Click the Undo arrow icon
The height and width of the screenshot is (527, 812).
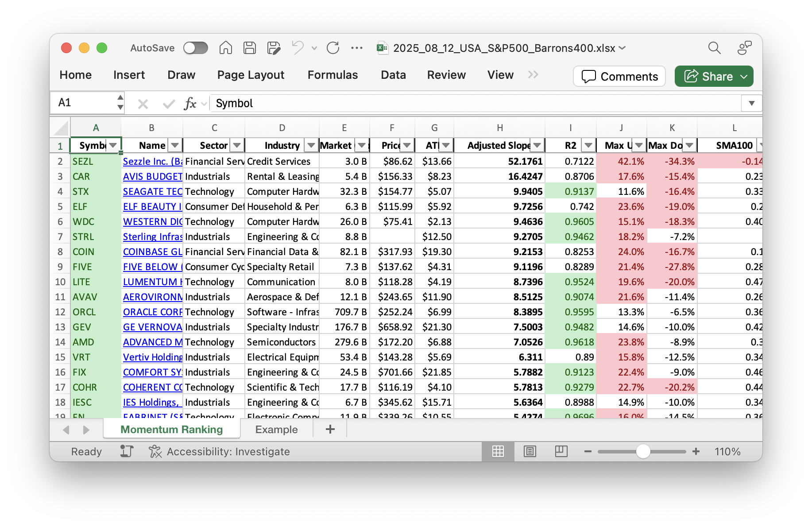(298, 48)
